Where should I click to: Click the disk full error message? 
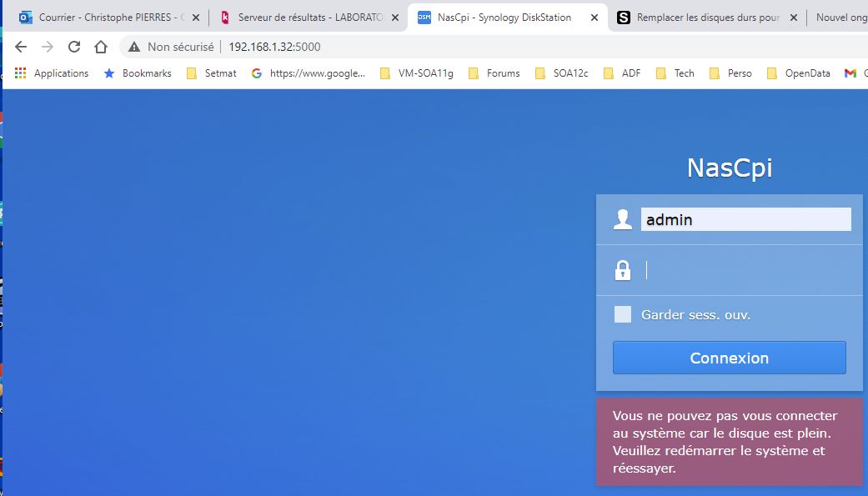pos(729,442)
